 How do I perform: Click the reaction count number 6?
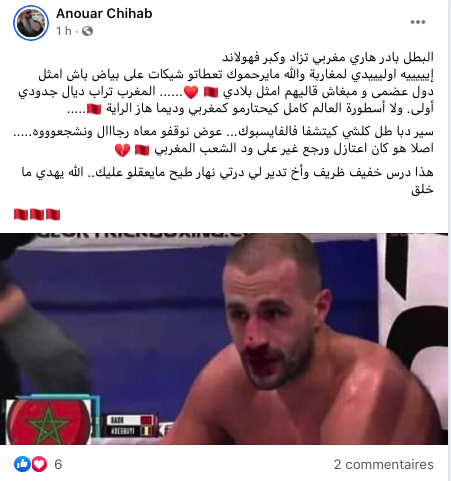(x=58, y=464)
